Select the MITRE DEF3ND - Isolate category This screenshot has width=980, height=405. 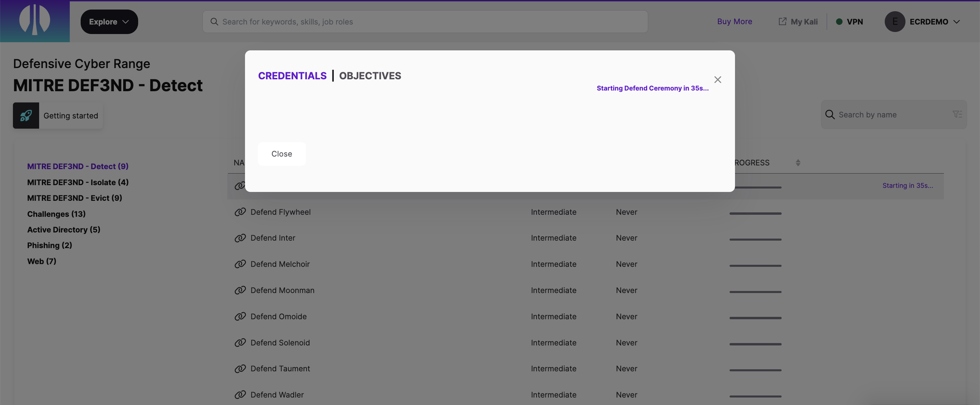point(78,182)
